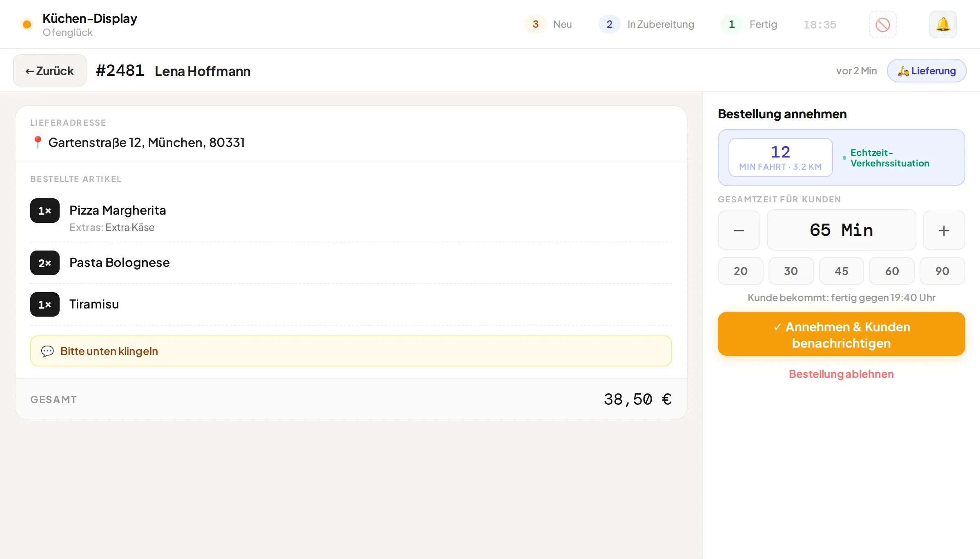Click the address Gartenstraße 12, München, 80331
Screen dimensions: 980x559
click(147, 142)
